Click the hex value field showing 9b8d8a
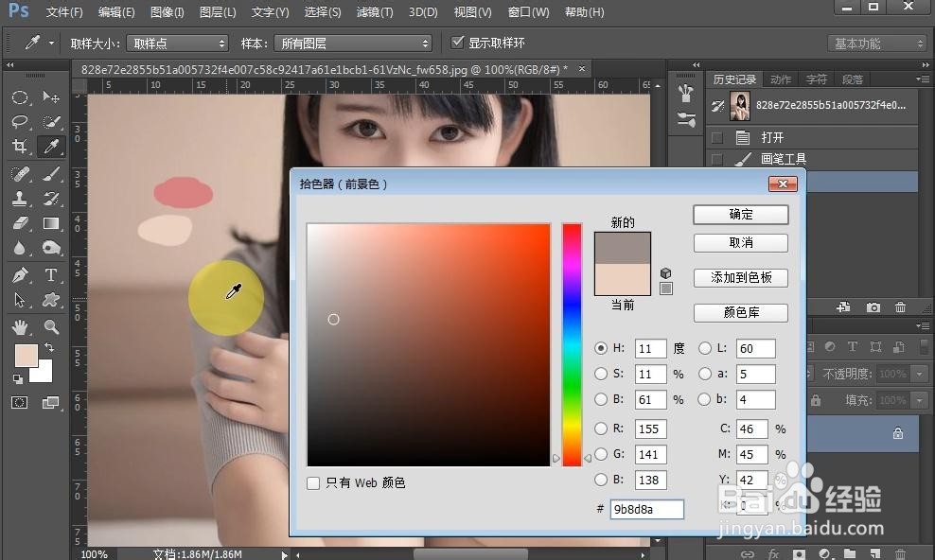Image resolution: width=935 pixels, height=560 pixels. point(646,509)
